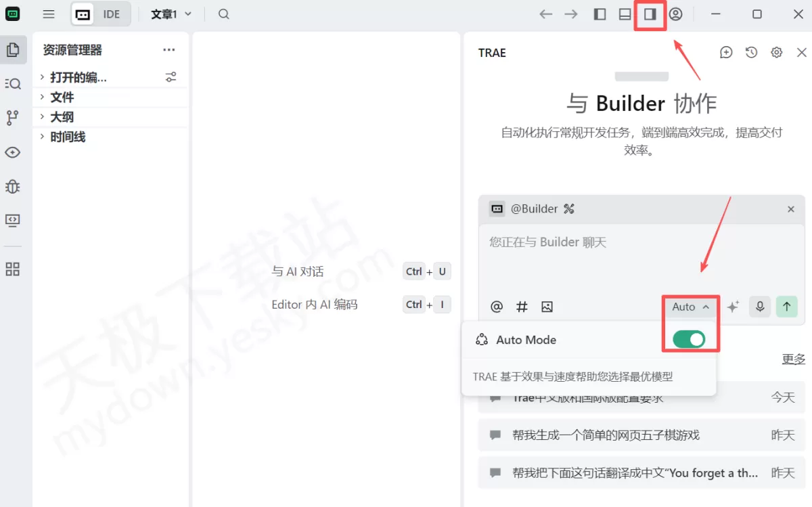Open TRAE panel settings gear
Viewport: 812px width, 507px height.
(777, 52)
